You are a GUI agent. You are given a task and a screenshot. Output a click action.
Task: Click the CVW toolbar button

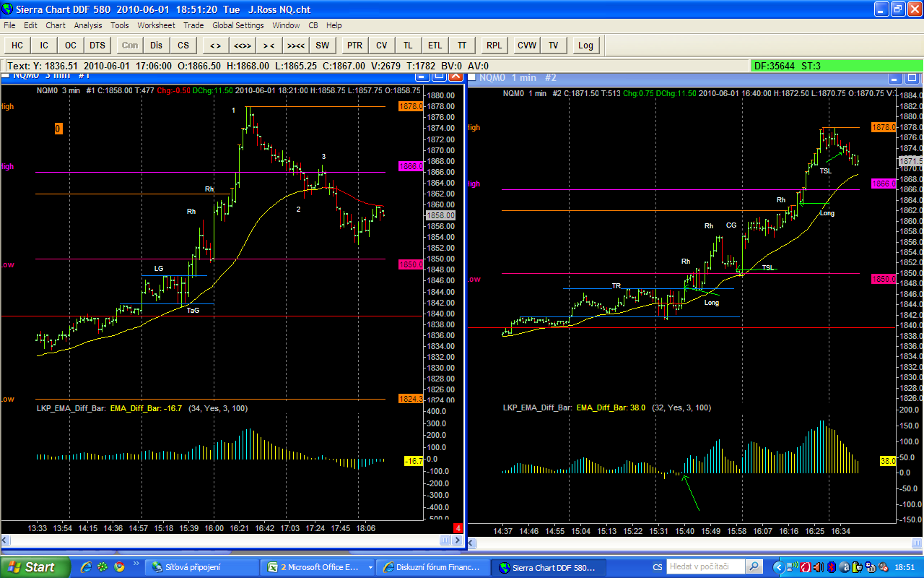click(527, 45)
